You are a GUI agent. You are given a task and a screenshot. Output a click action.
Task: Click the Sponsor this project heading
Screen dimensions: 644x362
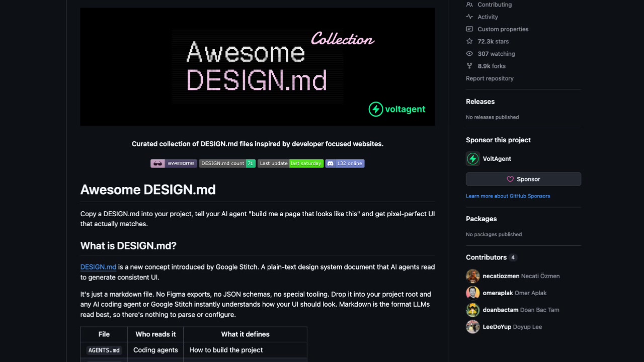pyautogui.click(x=498, y=140)
